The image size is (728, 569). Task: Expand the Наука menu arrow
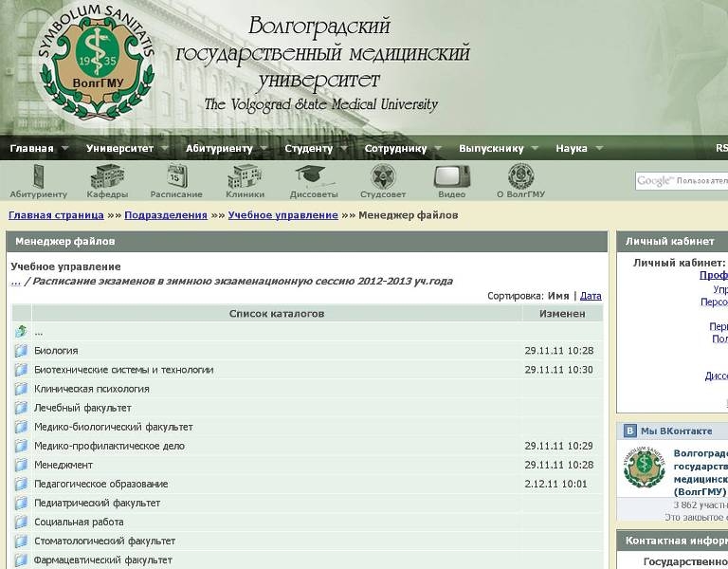pyautogui.click(x=599, y=149)
